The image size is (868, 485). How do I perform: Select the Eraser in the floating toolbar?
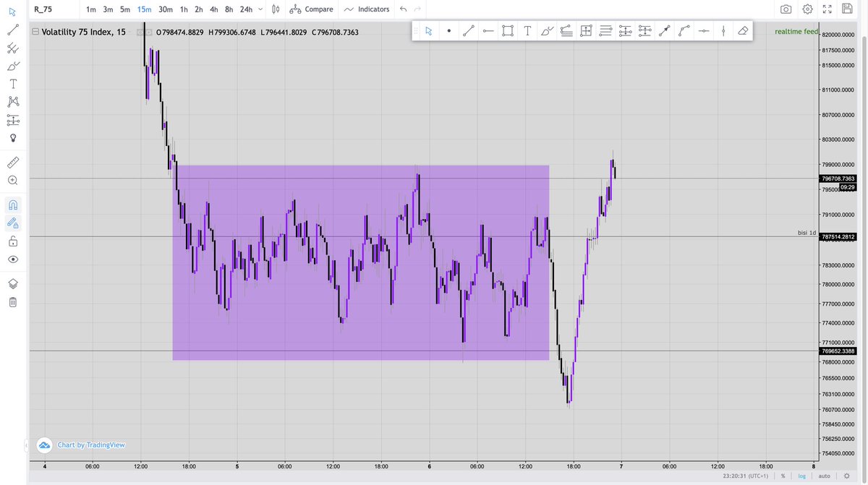(743, 31)
